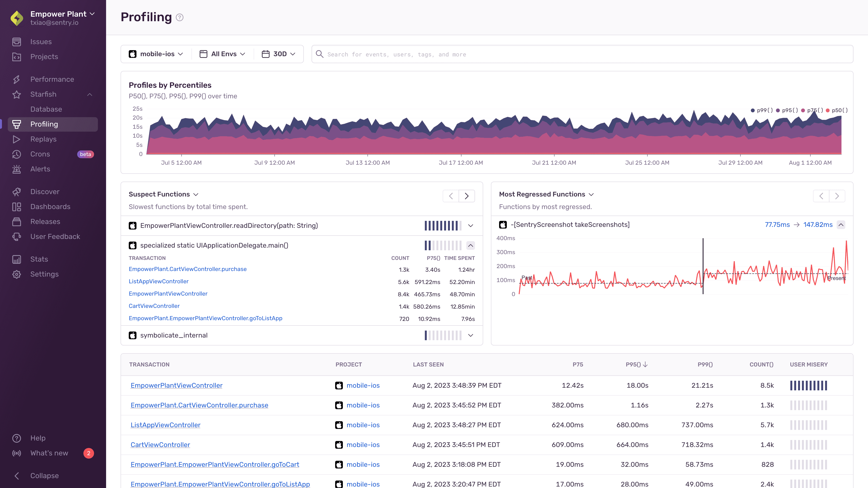Click the Profiling help question mark icon

(x=179, y=17)
